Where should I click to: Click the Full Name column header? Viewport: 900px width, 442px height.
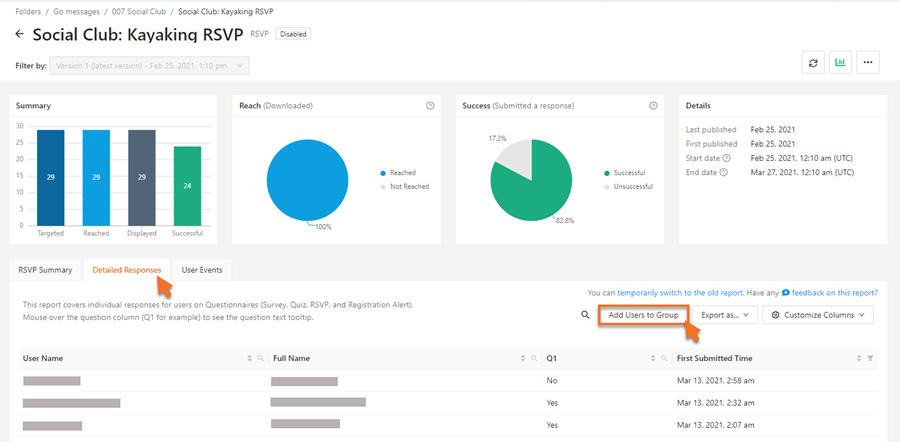(x=292, y=358)
